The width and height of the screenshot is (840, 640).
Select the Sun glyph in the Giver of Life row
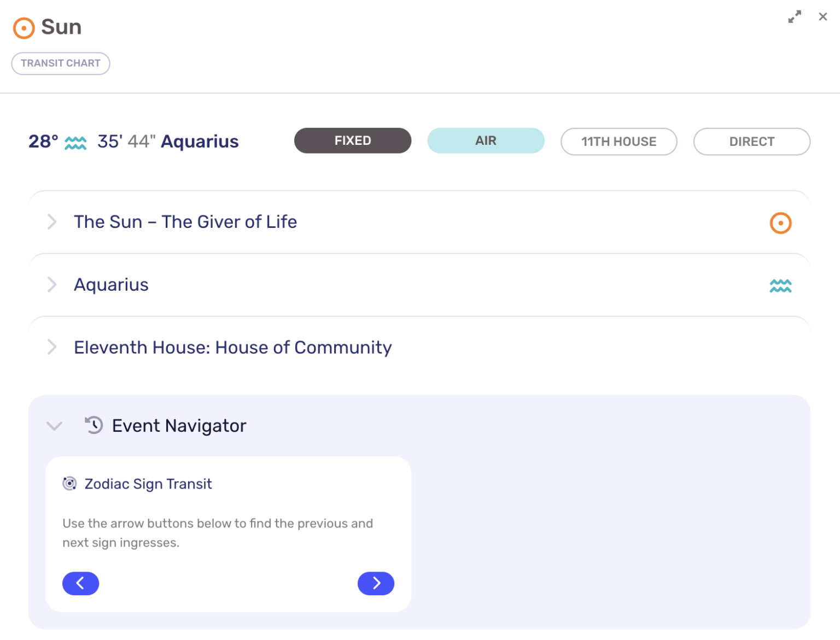coord(780,222)
